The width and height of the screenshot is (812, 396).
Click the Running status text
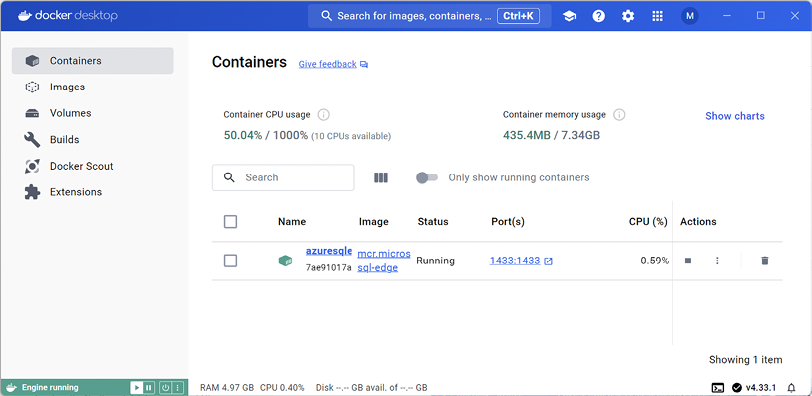[x=436, y=260]
